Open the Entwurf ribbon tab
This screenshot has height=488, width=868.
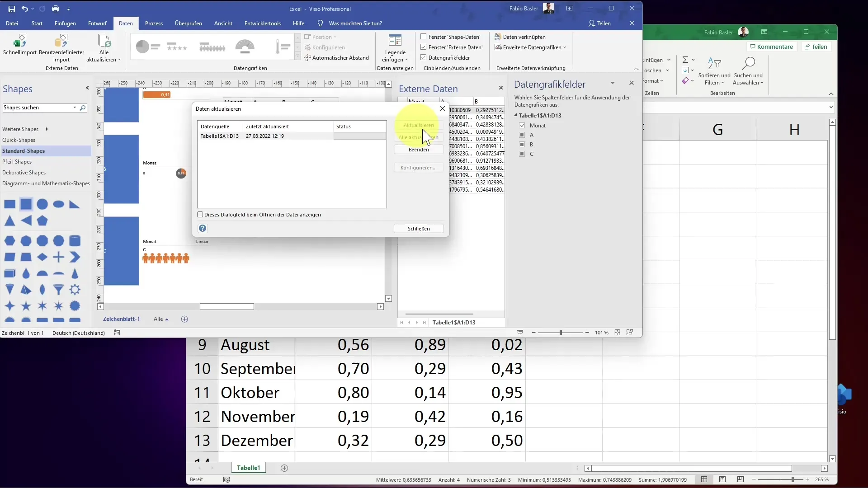point(97,23)
